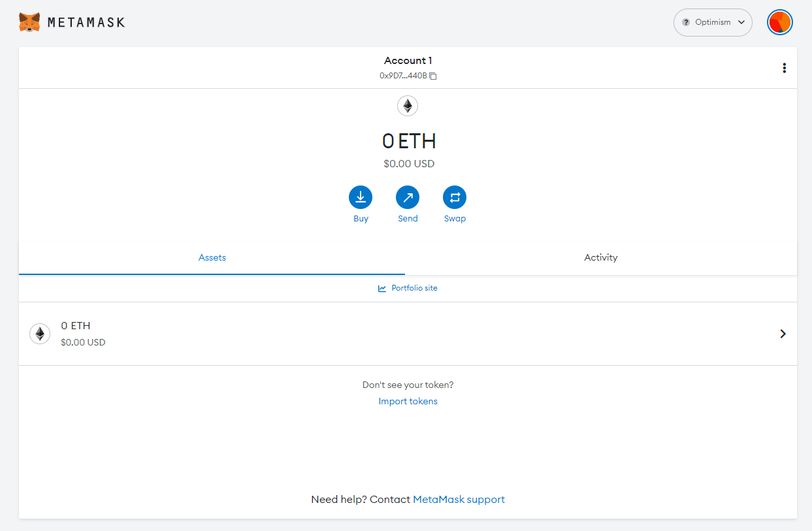This screenshot has height=531, width=812.
Task: Click the Portfolio site link text
Action: point(414,288)
